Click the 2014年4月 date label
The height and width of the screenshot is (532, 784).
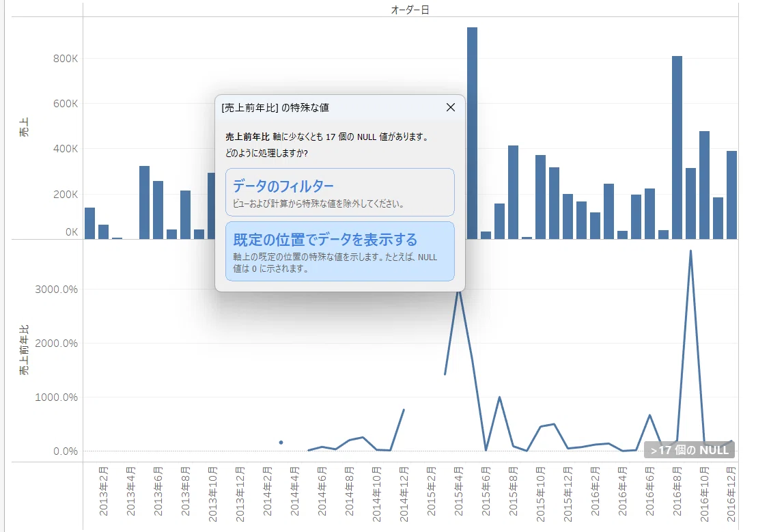[294, 492]
